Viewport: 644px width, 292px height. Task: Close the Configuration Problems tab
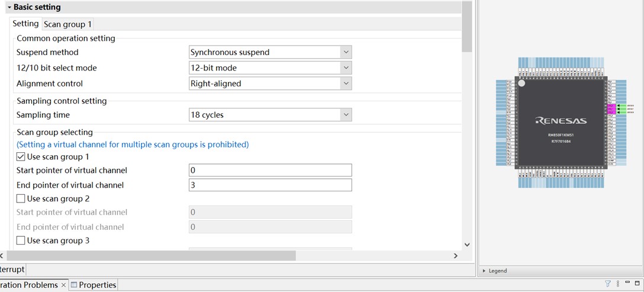pos(64,285)
